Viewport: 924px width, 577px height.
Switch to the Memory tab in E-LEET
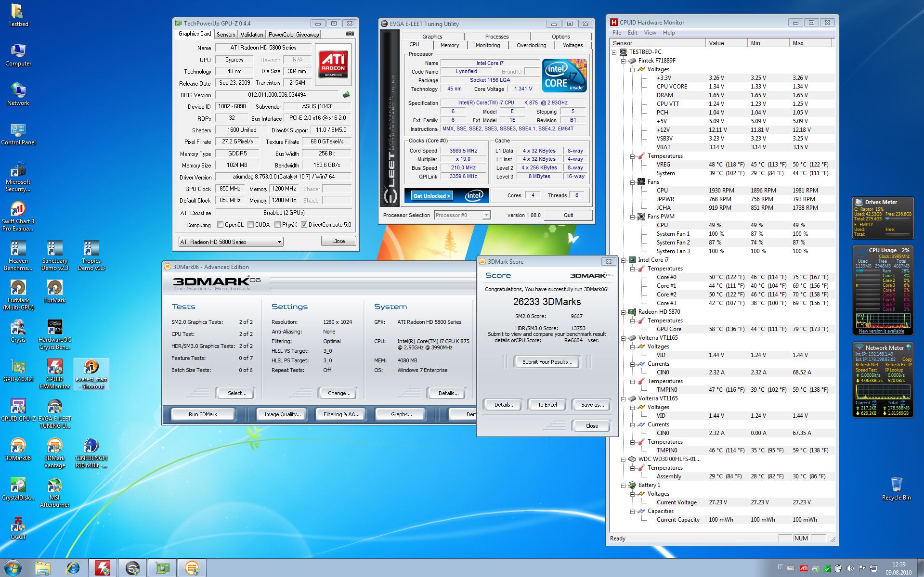pyautogui.click(x=450, y=45)
